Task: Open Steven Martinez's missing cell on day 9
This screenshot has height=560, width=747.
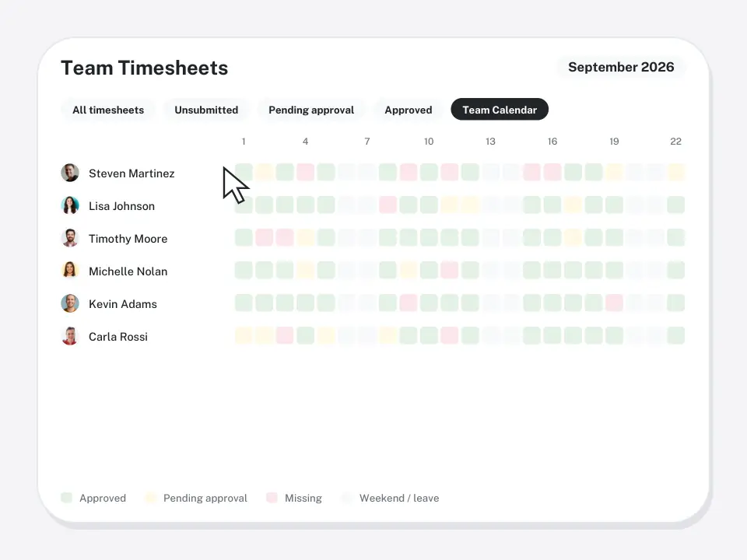Action: [x=409, y=172]
